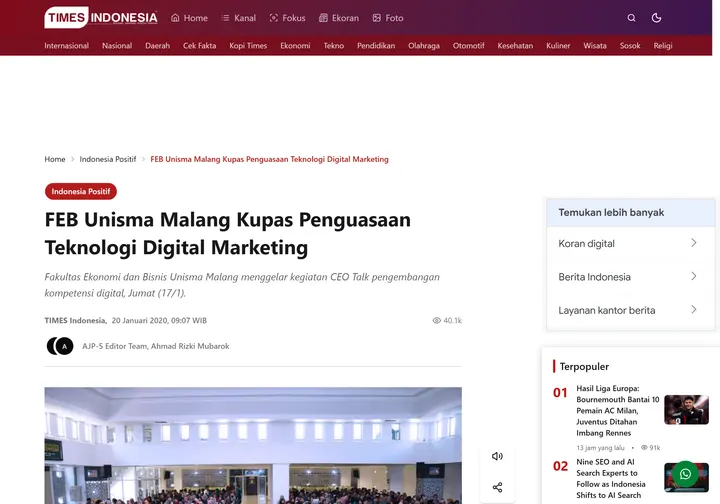This screenshot has width=720, height=504.
Task: Click the TIMES Indonesia logo
Action: [x=101, y=18]
